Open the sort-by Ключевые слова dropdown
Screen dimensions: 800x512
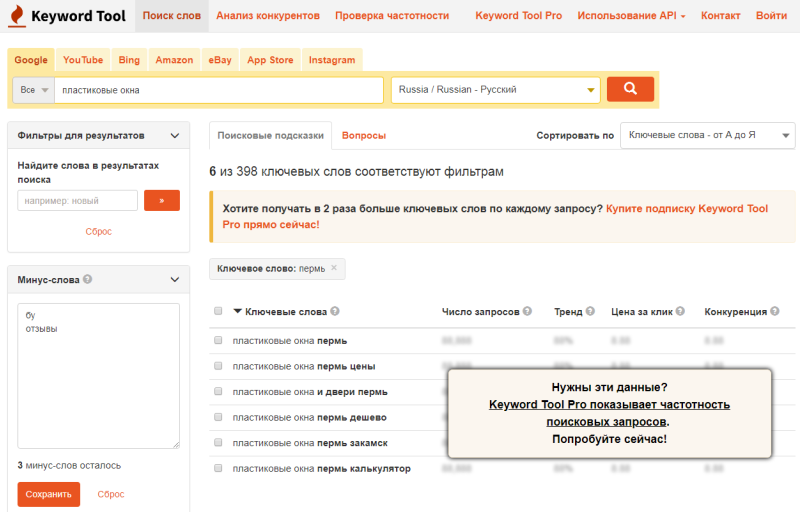[x=707, y=135]
